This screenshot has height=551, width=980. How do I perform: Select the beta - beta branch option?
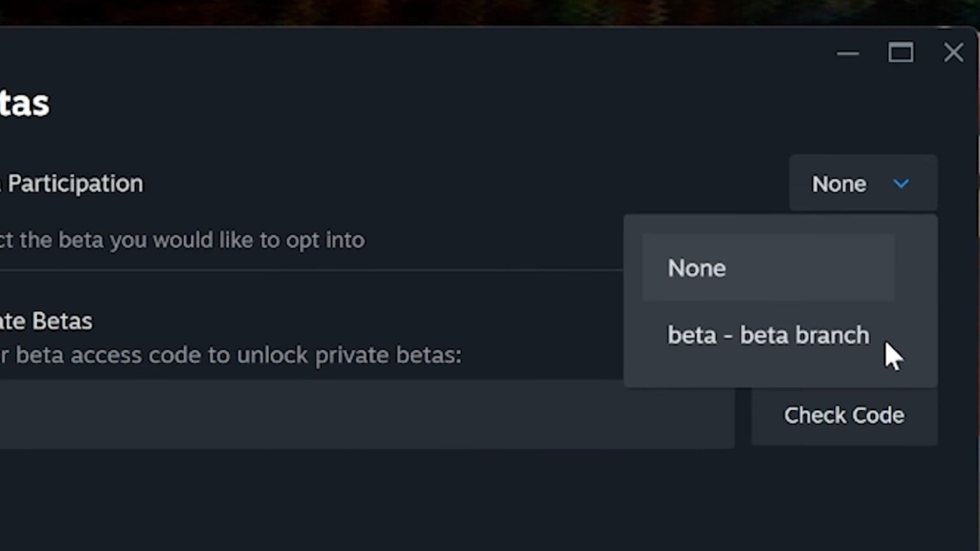click(x=768, y=335)
